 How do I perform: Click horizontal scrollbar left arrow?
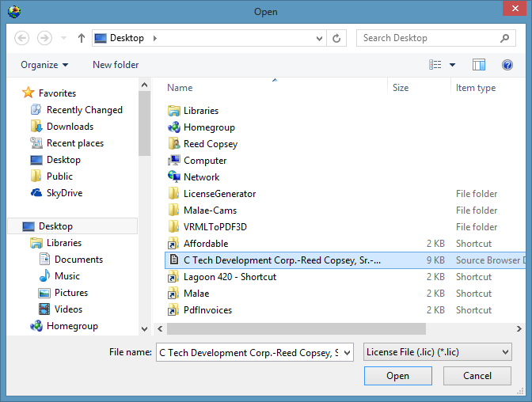[x=160, y=328]
